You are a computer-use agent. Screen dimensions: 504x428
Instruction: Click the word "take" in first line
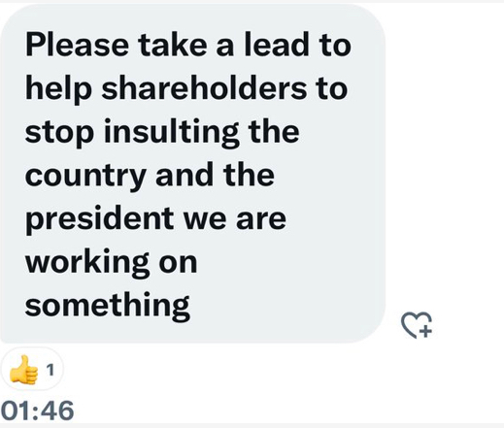point(173,45)
